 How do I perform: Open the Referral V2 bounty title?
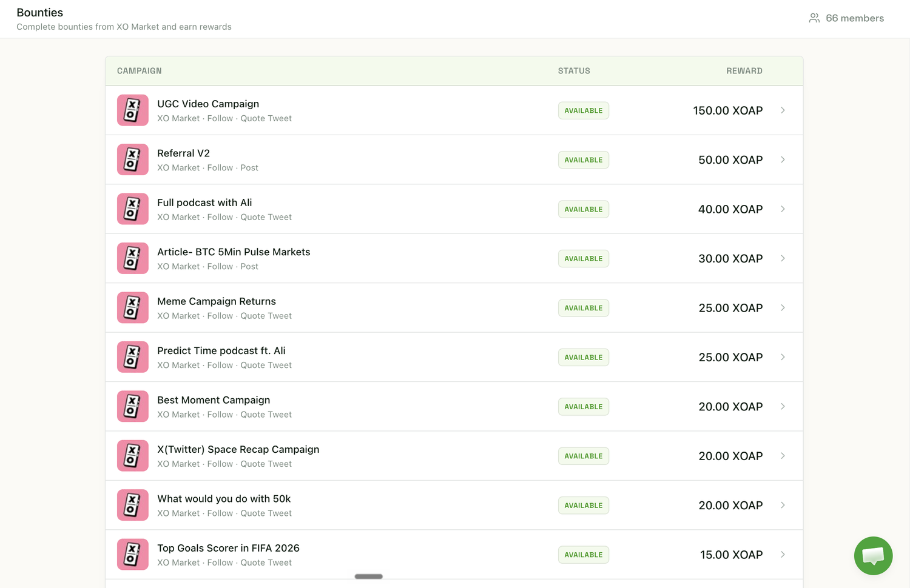coord(183,153)
